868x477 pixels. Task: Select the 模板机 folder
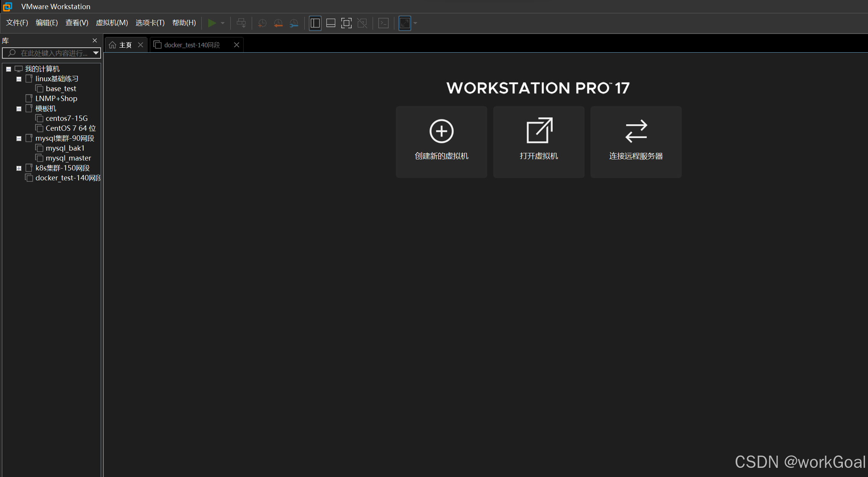tap(46, 108)
